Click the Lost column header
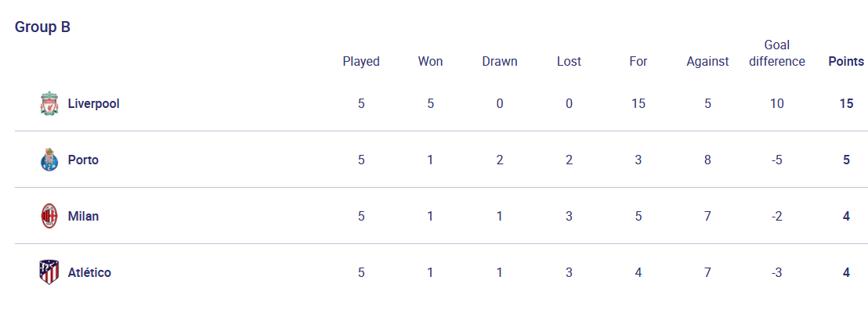The height and width of the screenshot is (309, 868). point(569,61)
